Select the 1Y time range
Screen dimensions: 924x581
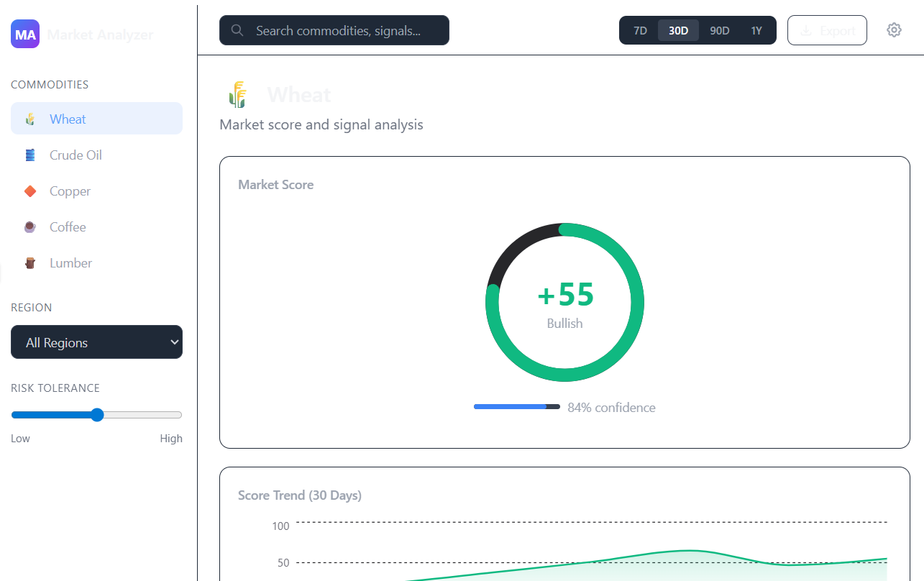click(x=756, y=31)
